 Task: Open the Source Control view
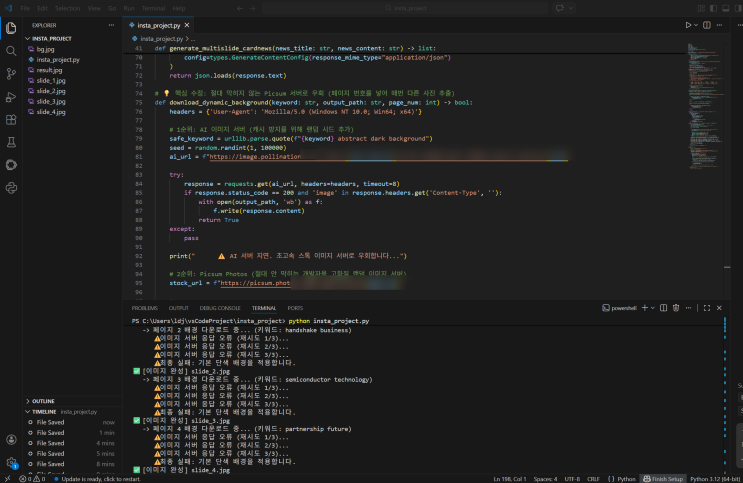click(x=11, y=73)
